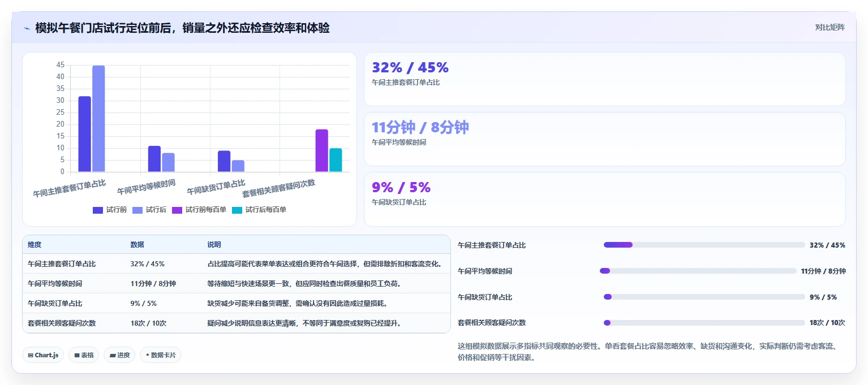This screenshot has height=385, width=868.
Task: Click the 9% / 5% progress bar
Action: (x=704, y=297)
